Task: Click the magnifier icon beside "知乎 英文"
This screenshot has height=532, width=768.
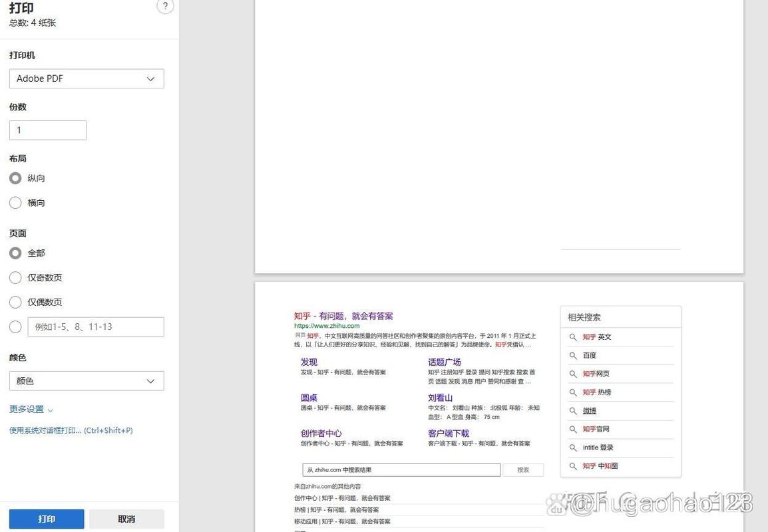Action: point(573,336)
